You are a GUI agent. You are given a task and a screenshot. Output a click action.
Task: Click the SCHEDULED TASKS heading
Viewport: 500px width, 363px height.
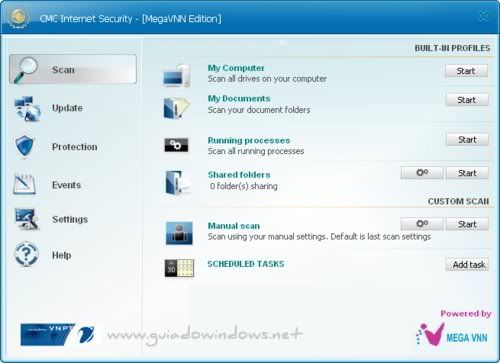click(x=246, y=264)
